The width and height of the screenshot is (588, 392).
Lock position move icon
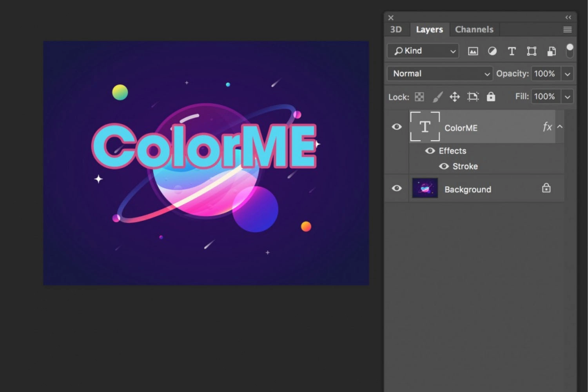click(455, 97)
